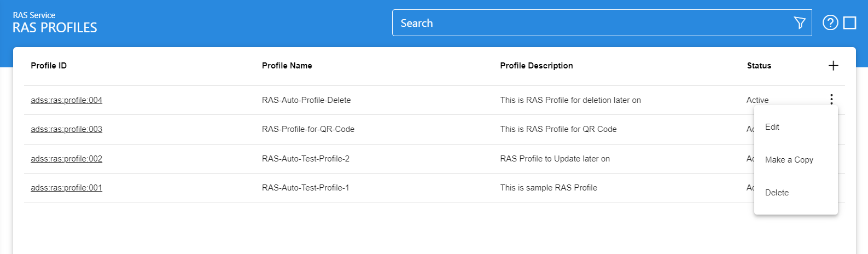Open the adss:ras:profile:001 link
This screenshot has width=868, height=254.
tap(66, 188)
